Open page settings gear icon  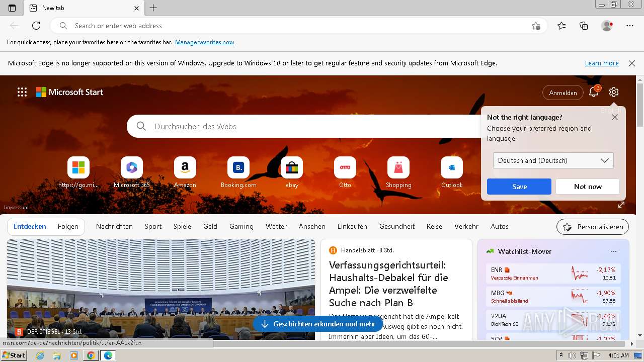click(613, 92)
